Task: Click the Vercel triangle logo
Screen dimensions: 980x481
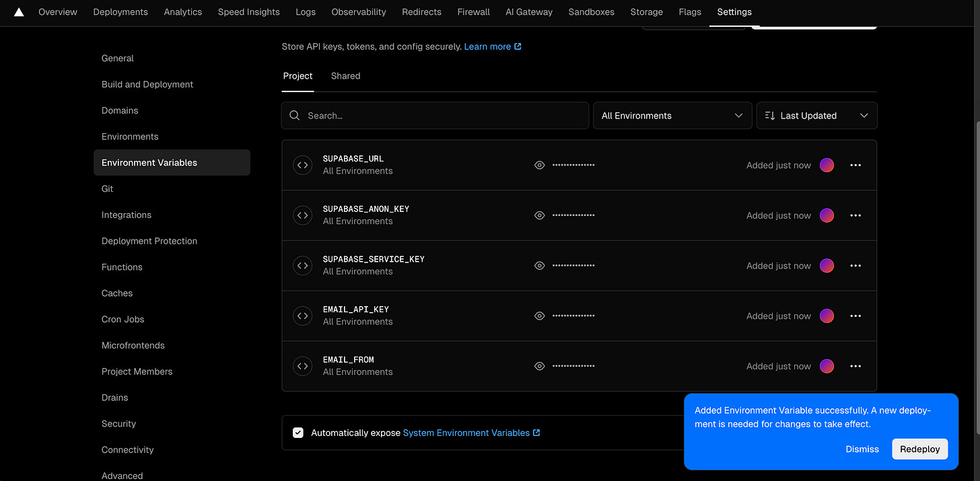Action: 18,11
